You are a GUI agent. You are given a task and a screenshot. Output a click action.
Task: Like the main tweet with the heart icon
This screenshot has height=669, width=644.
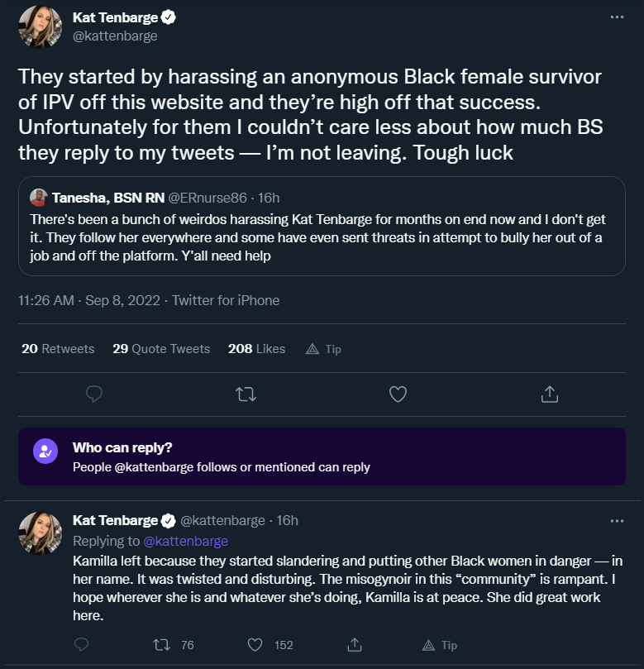point(398,394)
